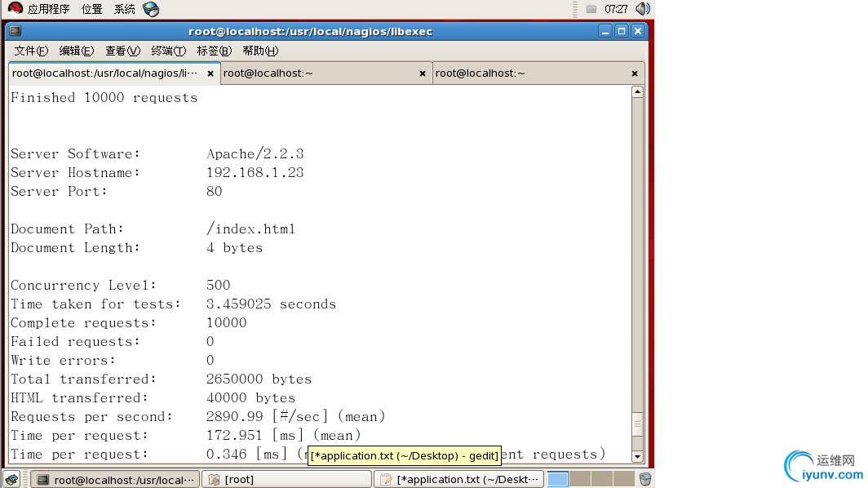Switch to the second workspace in pager
868x488 pixels.
[579, 479]
